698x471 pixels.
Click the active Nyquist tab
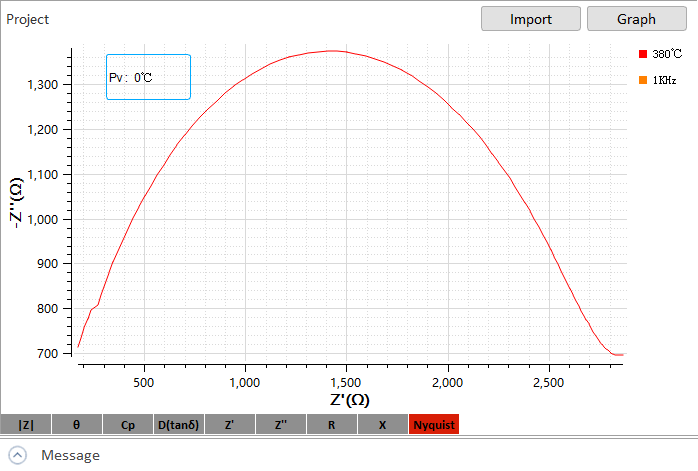(x=433, y=425)
